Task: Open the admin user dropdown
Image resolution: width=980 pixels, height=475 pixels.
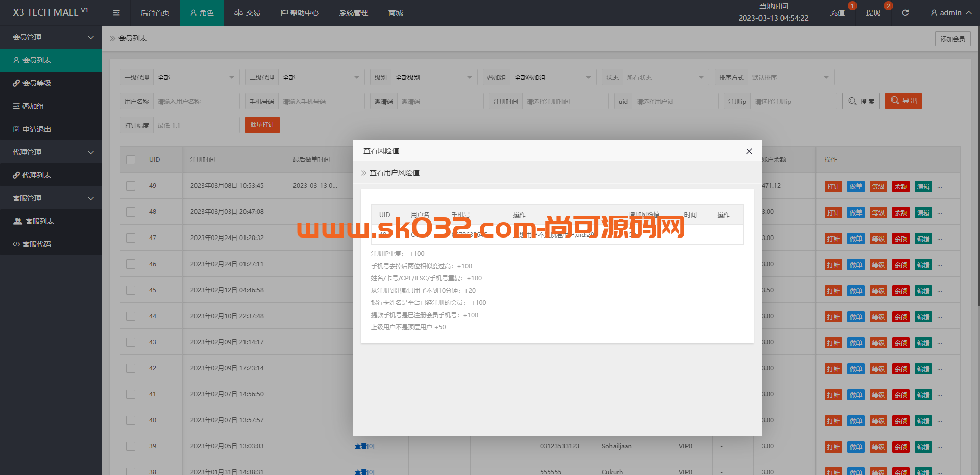Action: [950, 13]
